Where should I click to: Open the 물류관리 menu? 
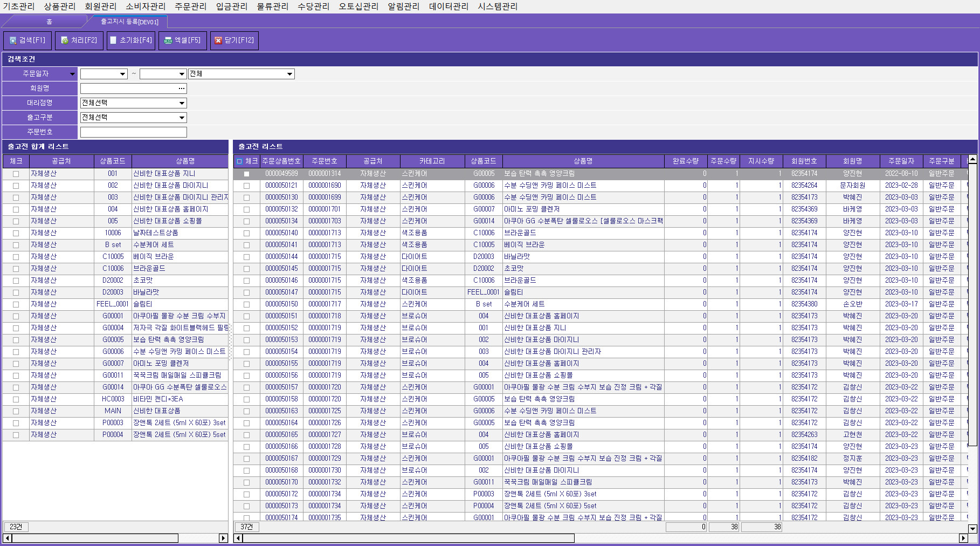(x=273, y=6)
